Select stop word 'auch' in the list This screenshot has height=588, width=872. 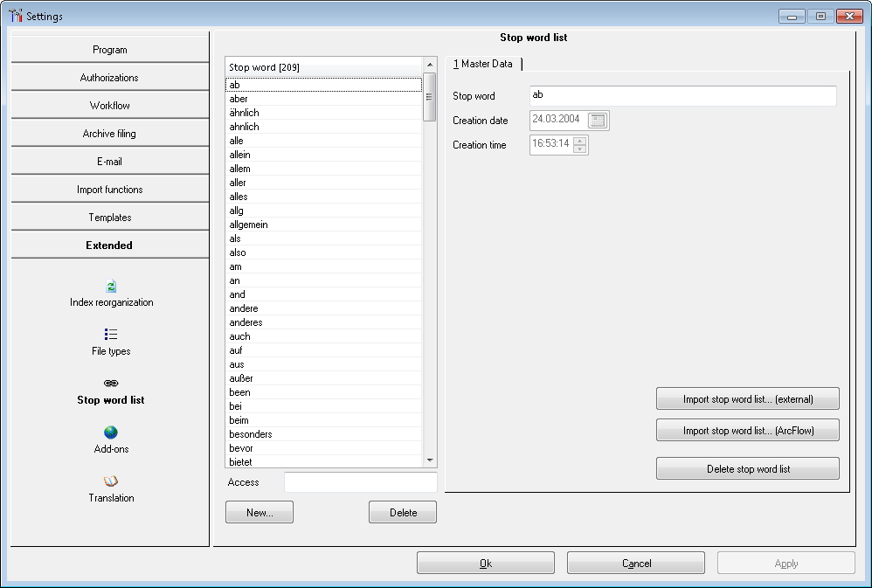tap(324, 336)
